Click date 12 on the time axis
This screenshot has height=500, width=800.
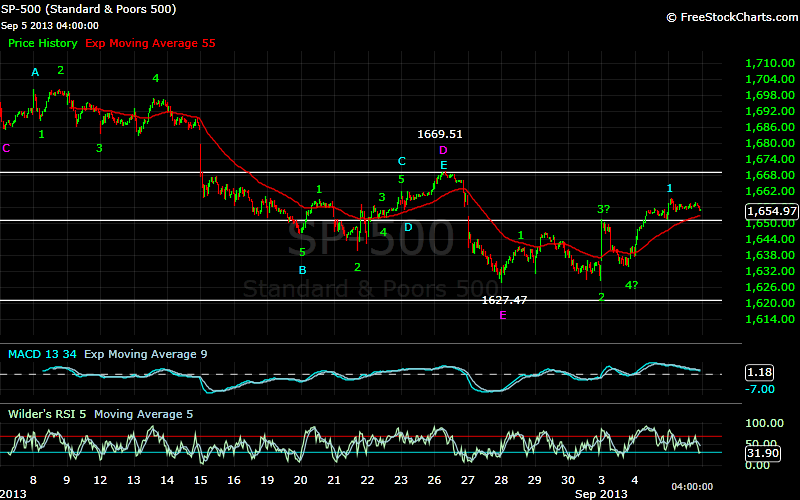[101, 480]
